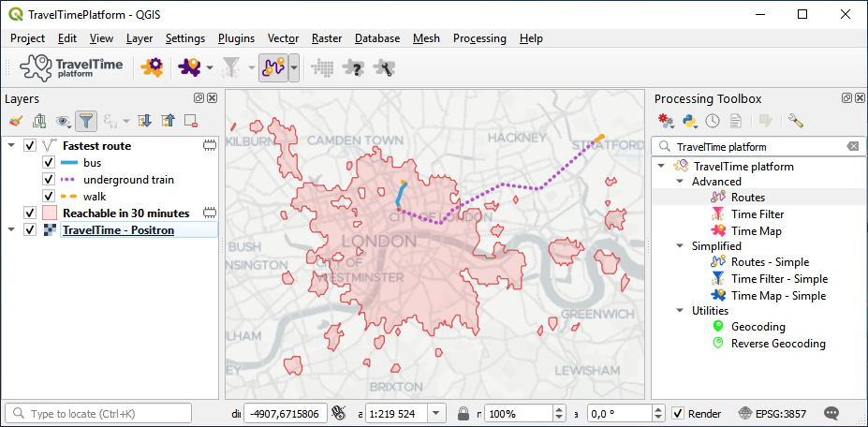868x427 pixels.
Task: Open toolbox options wrench icon
Action: [x=795, y=121]
